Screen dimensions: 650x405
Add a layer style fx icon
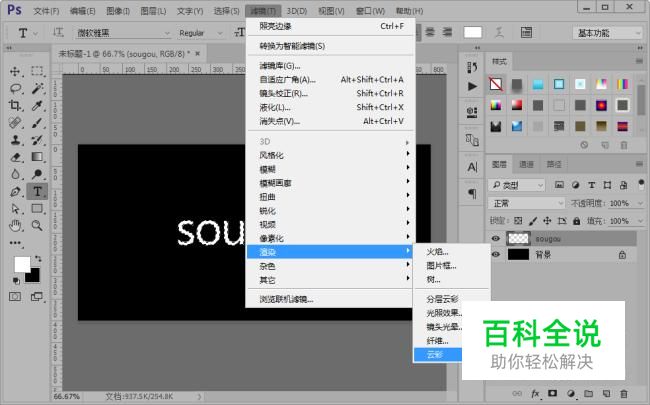535,393
